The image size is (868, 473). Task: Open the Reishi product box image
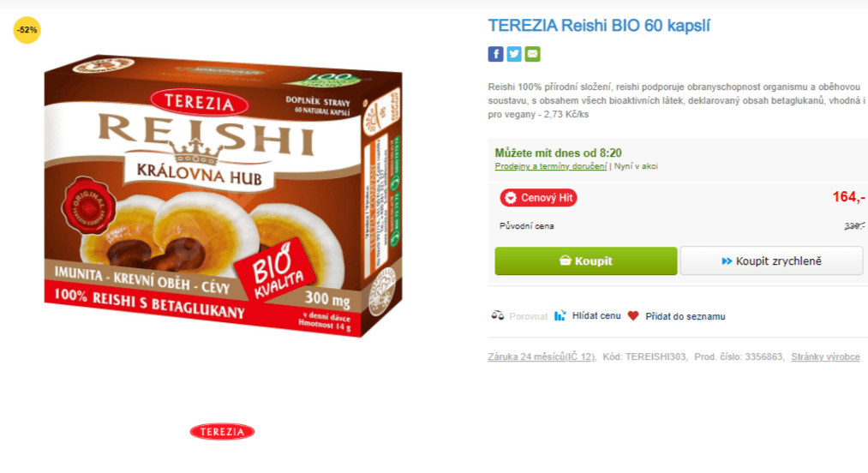coord(223,195)
